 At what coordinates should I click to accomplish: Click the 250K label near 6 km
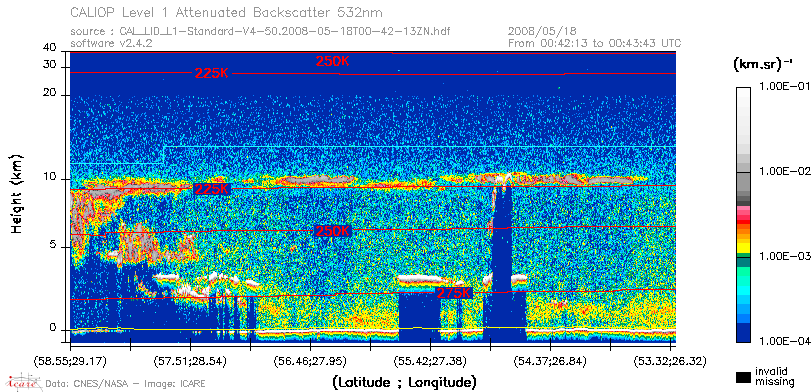(333, 231)
